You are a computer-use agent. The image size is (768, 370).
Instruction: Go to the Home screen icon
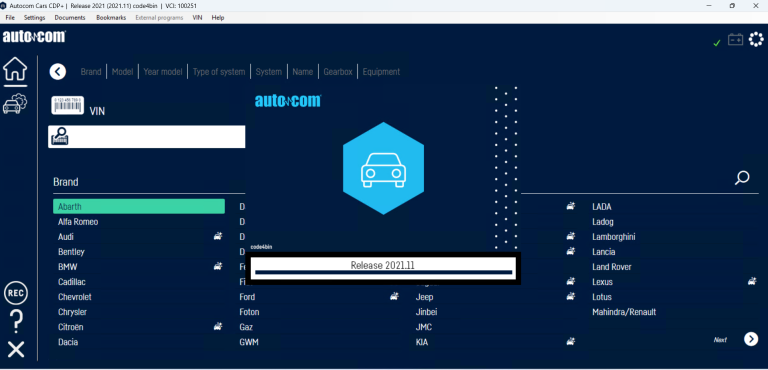[x=15, y=70]
